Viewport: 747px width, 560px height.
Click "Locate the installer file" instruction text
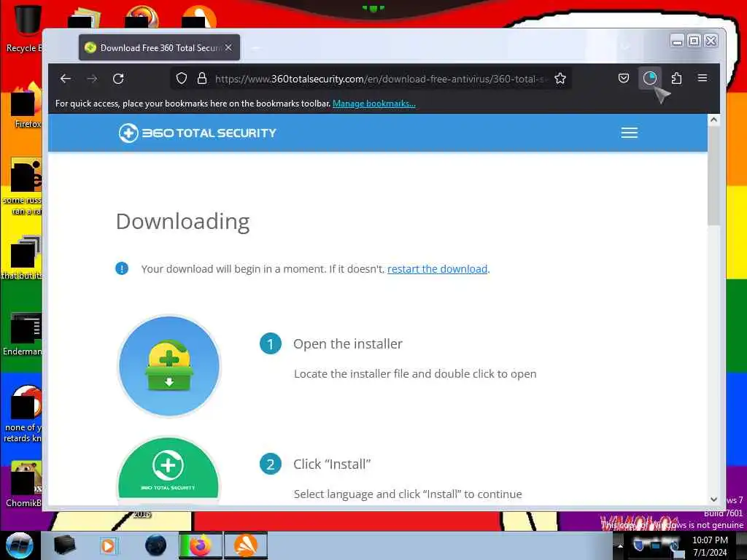(x=415, y=374)
